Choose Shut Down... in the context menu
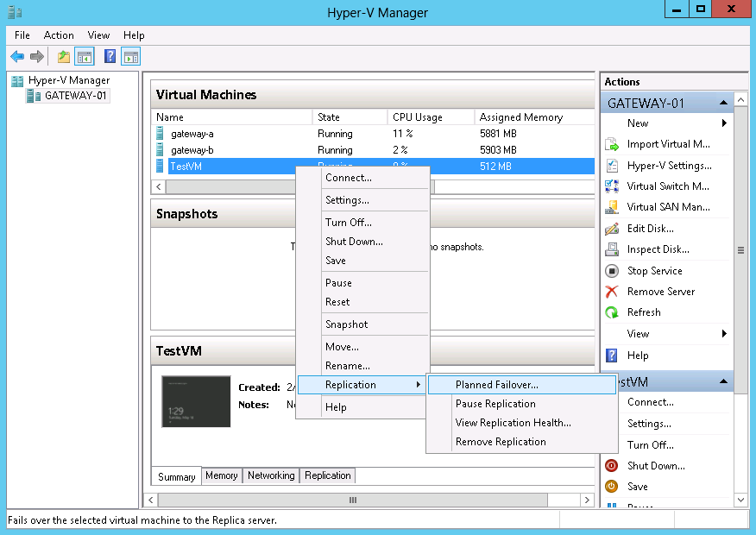Image resolution: width=756 pixels, height=535 pixels. (363, 242)
